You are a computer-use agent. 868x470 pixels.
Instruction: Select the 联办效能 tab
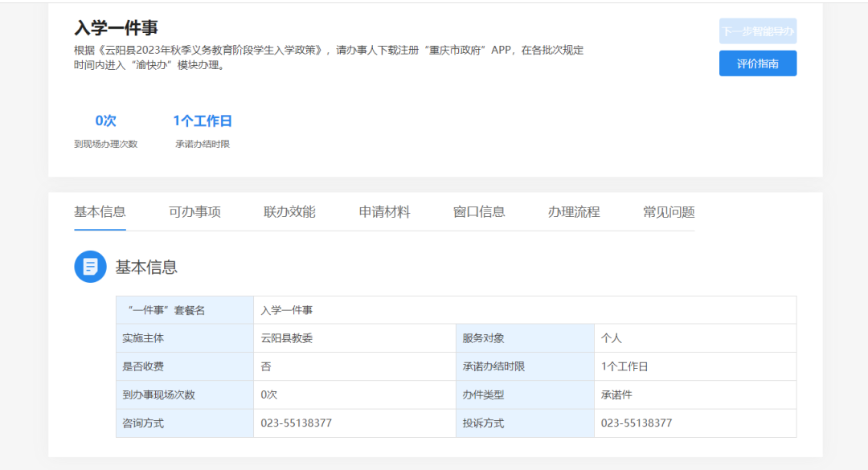pyautogui.click(x=289, y=212)
